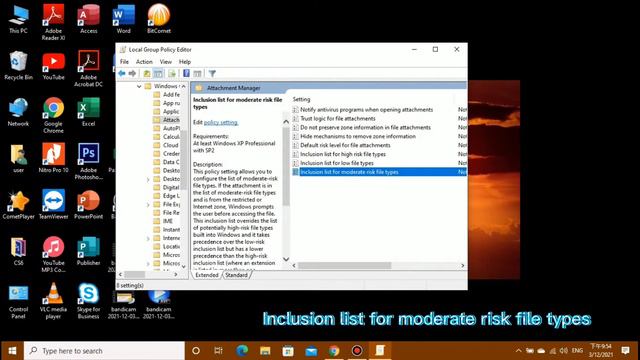
Task: Open File Explorer from taskbar
Action: (265, 351)
